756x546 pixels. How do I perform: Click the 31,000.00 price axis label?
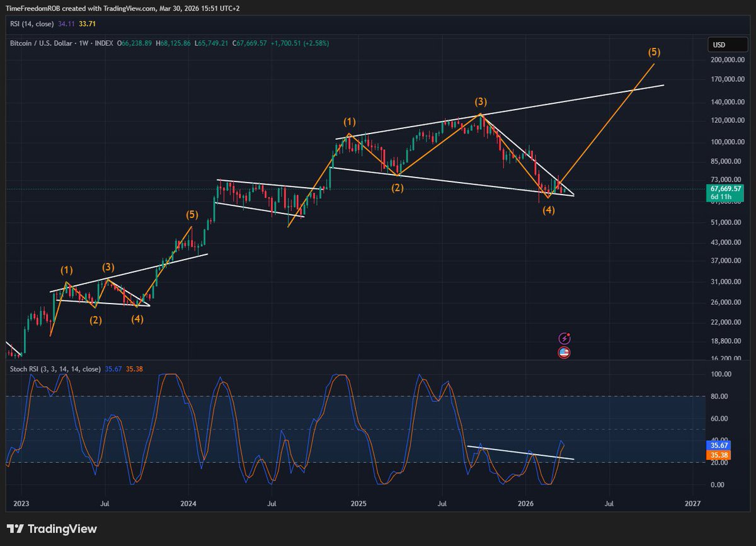pos(725,282)
